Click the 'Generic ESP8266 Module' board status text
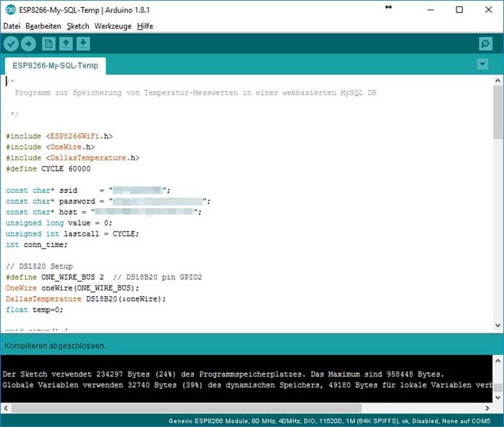 pyautogui.click(x=329, y=421)
